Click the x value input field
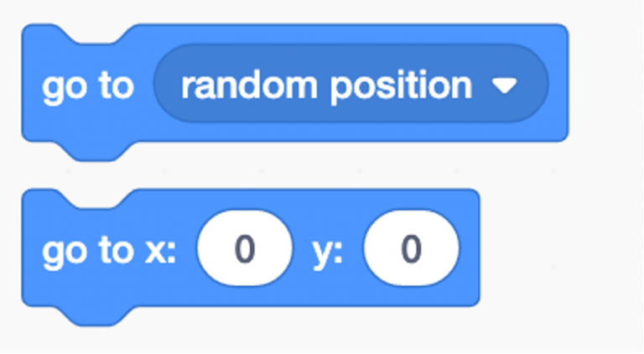644x354 pixels. 245,250
